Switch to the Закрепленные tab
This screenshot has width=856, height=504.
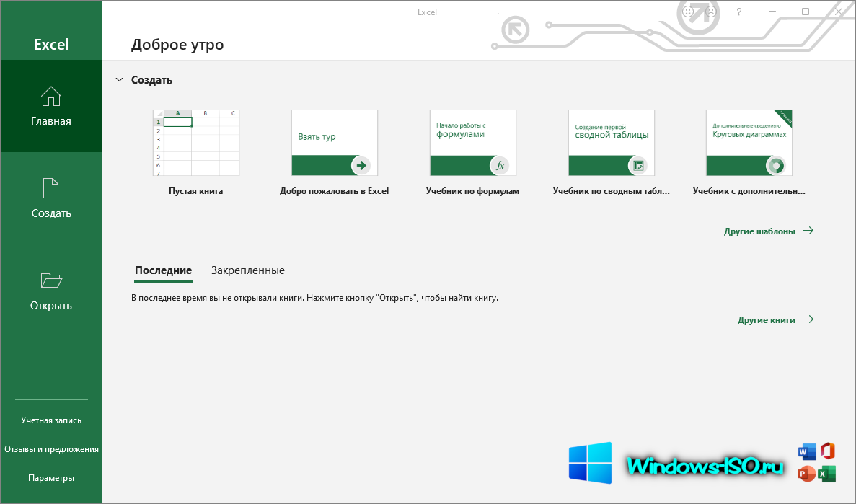(x=248, y=270)
